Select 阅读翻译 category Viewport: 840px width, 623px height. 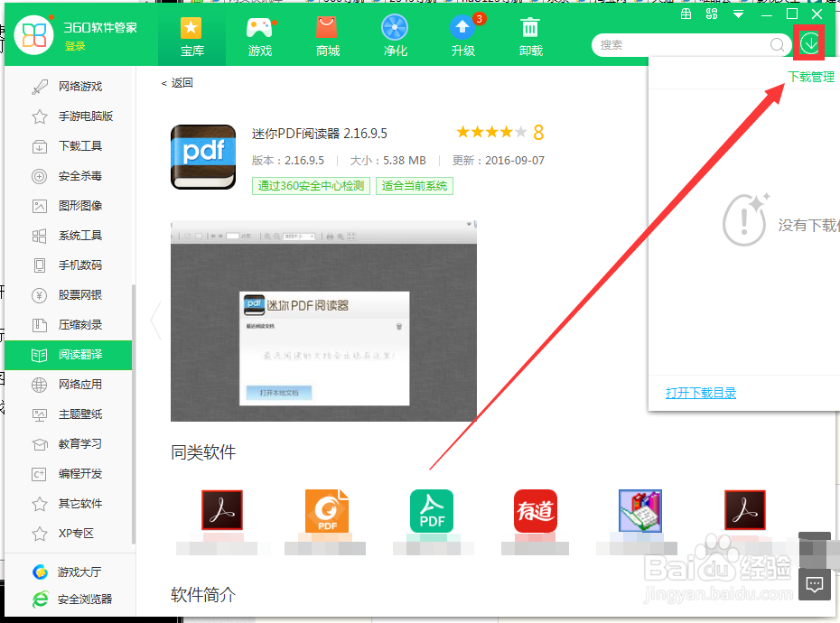pyautogui.click(x=68, y=355)
